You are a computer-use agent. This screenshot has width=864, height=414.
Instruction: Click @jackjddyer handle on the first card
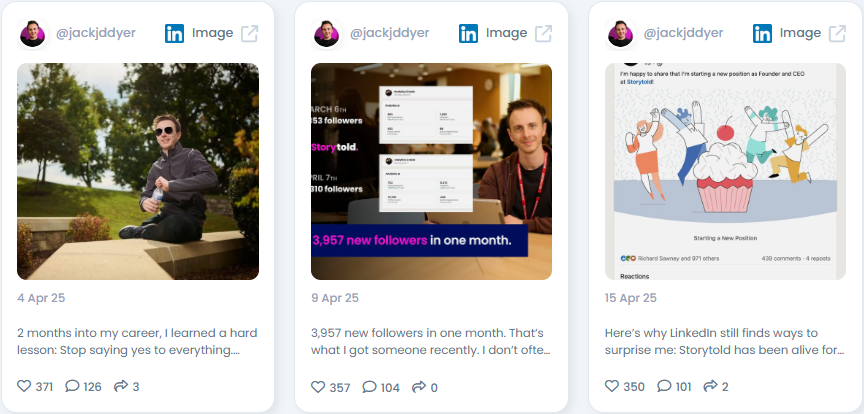[x=95, y=33]
